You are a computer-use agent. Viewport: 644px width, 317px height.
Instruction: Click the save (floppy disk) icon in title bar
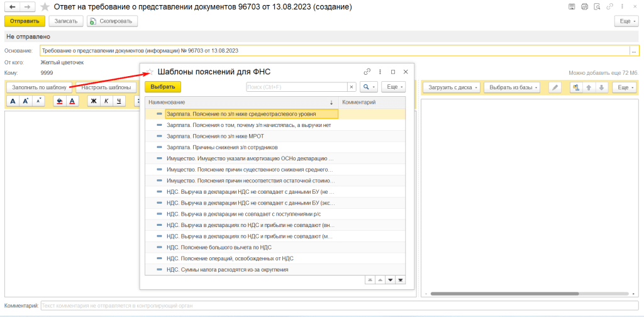click(571, 6)
